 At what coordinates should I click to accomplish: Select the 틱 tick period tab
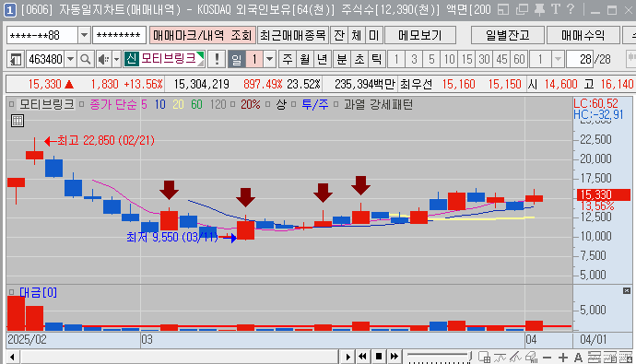click(376, 60)
